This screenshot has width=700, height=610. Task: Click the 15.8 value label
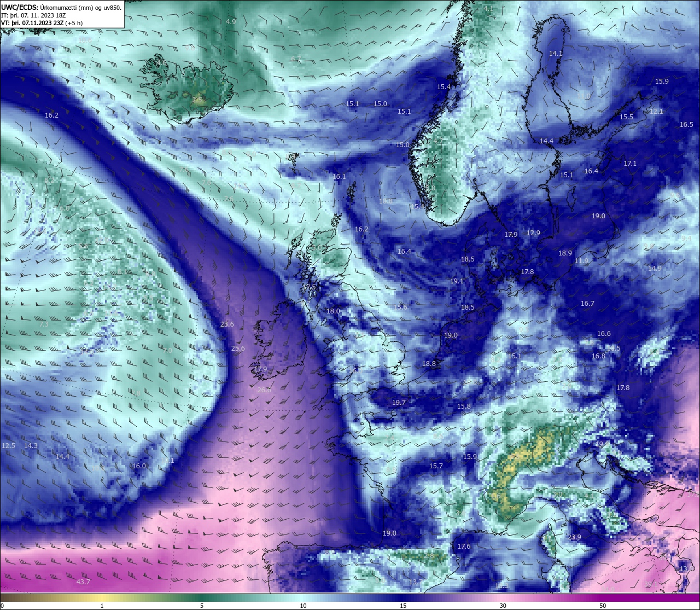point(464,406)
